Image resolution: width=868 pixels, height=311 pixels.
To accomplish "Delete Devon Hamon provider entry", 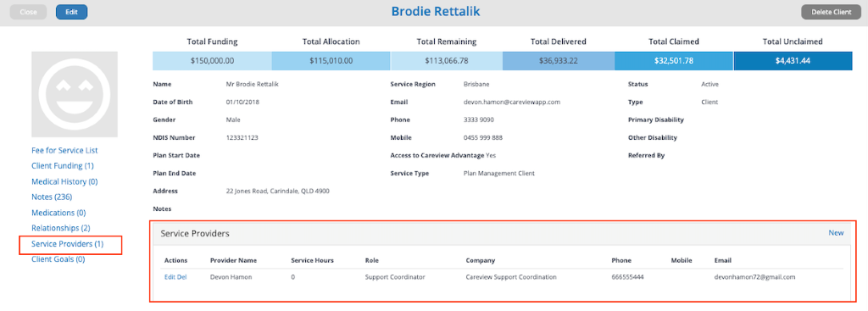I will tap(181, 277).
